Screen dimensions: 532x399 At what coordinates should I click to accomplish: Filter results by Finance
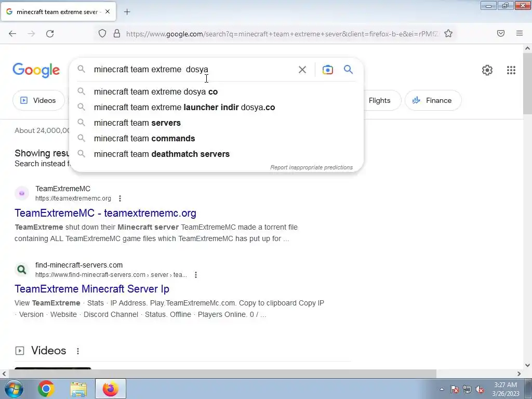pos(433,100)
